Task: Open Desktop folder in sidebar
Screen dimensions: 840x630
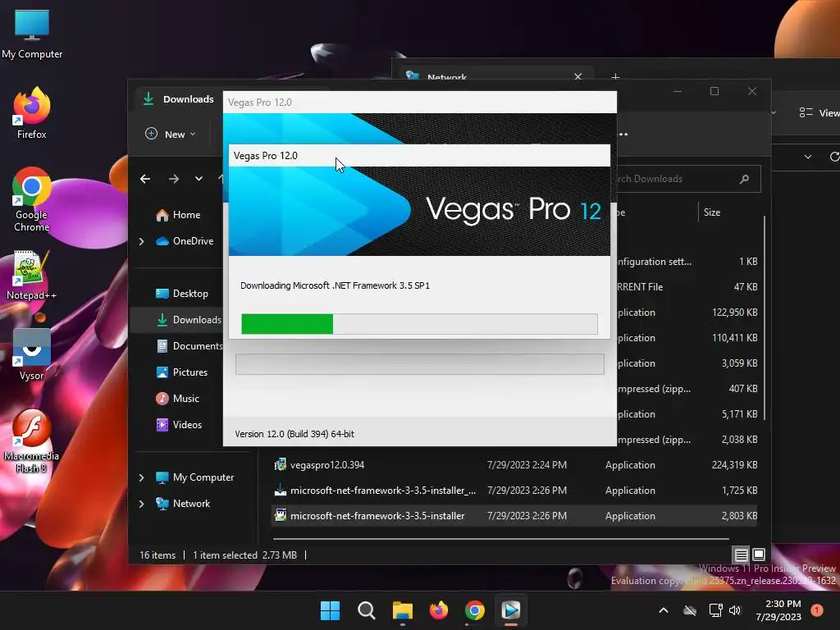Action: click(x=182, y=294)
